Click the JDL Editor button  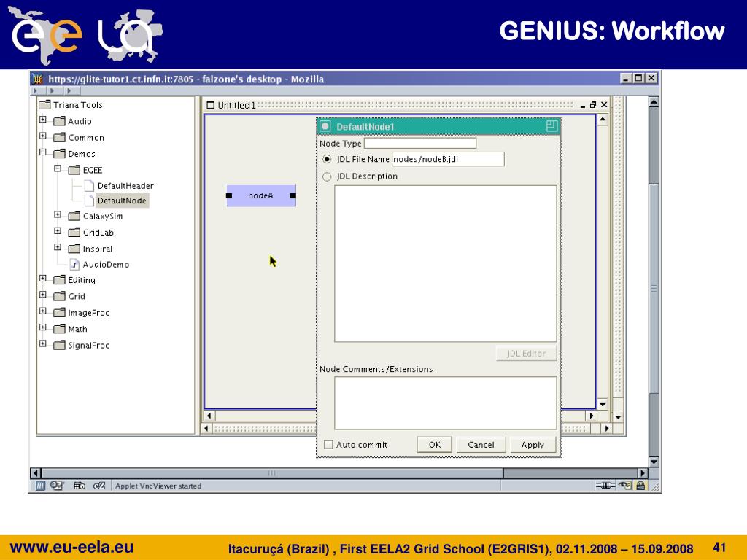tap(526, 354)
